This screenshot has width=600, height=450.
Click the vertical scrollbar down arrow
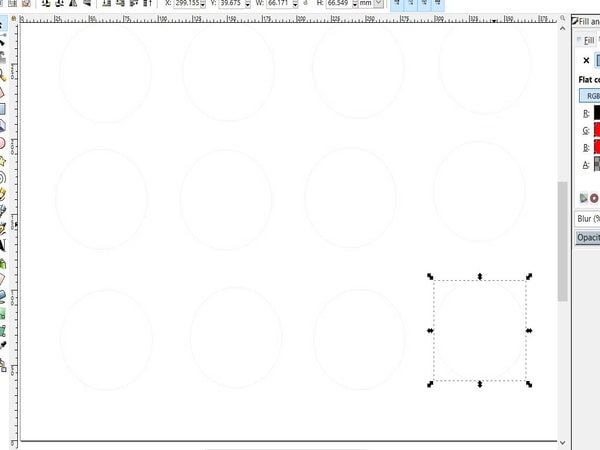click(x=562, y=443)
